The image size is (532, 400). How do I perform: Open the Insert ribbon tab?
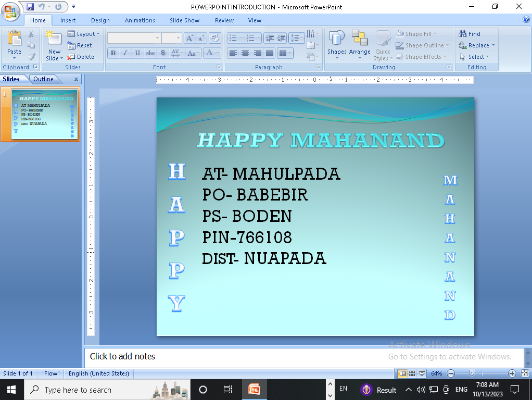[x=68, y=20]
